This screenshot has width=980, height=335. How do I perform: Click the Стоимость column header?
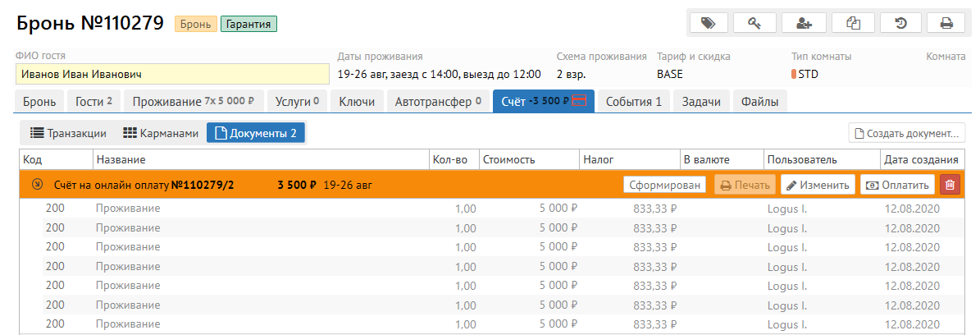point(529,159)
